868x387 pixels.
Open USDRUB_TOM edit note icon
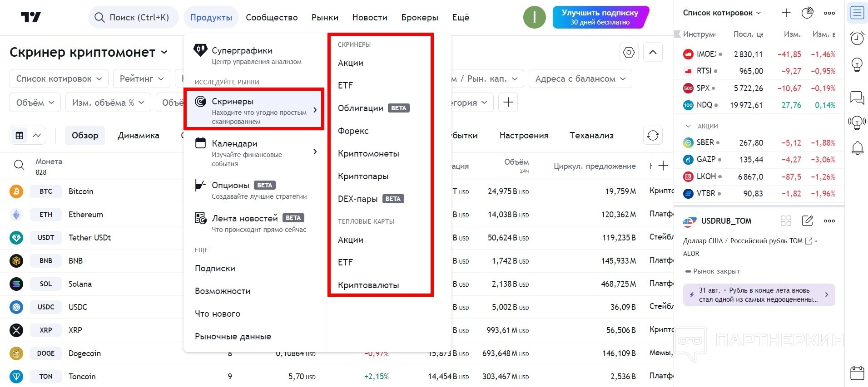[x=807, y=221]
